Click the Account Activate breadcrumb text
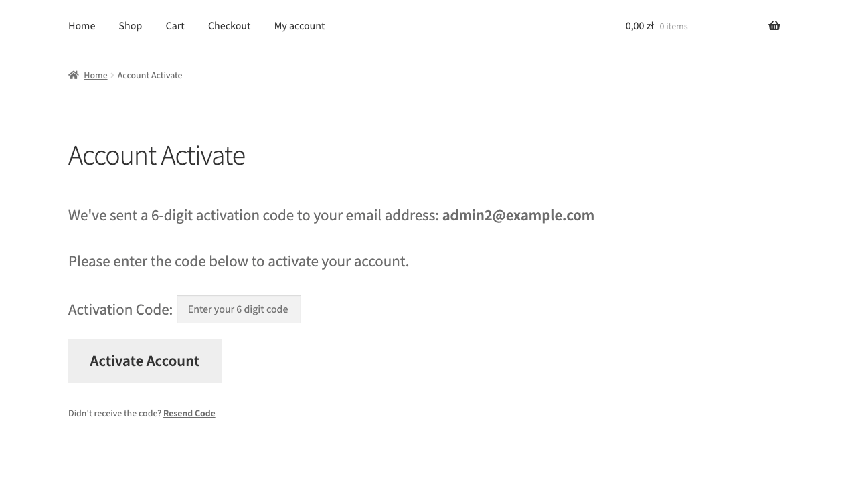Viewport: 848px width, 504px height. click(x=150, y=75)
